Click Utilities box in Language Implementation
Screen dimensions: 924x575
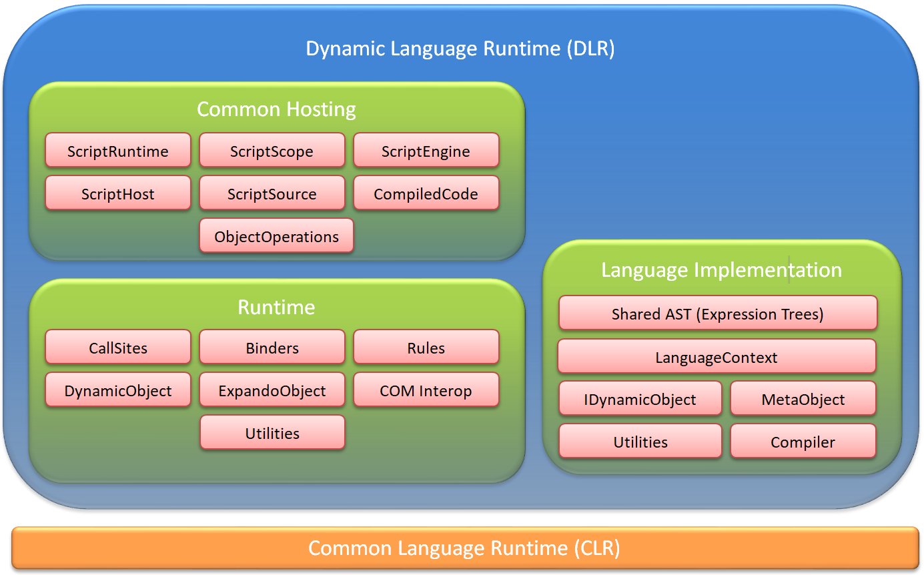(640, 442)
